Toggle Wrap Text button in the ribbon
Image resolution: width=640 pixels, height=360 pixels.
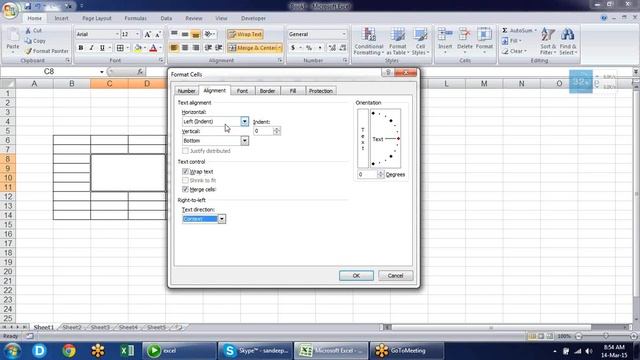(x=245, y=34)
